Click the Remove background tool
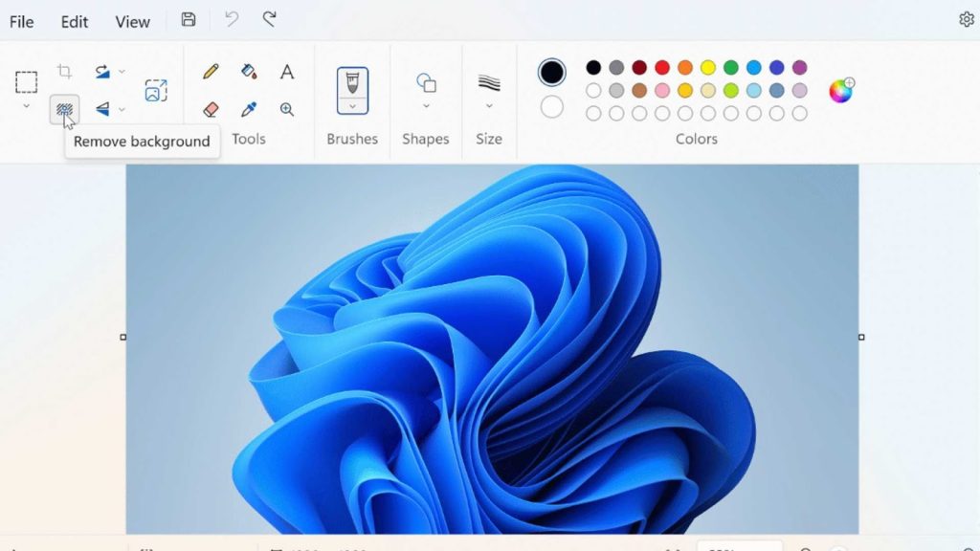Viewport: 980px width, 551px height. click(64, 110)
